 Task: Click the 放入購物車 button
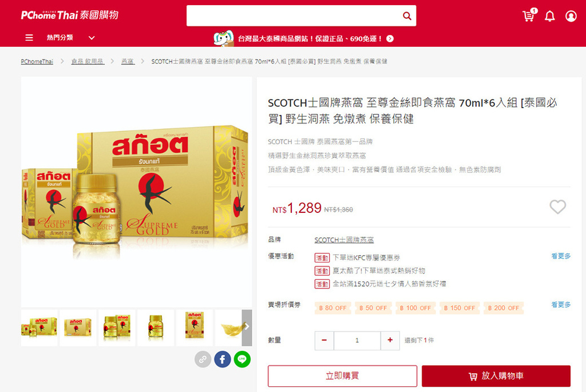496,376
